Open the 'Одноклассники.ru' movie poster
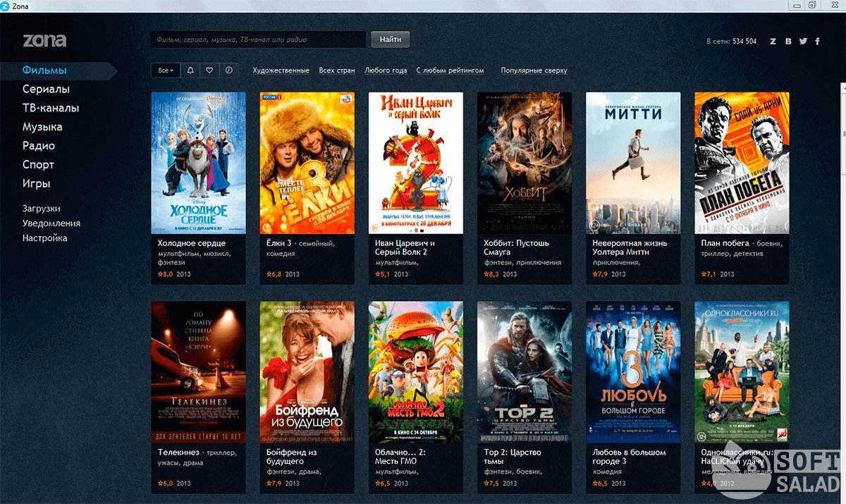The image size is (846, 504). coord(742,372)
